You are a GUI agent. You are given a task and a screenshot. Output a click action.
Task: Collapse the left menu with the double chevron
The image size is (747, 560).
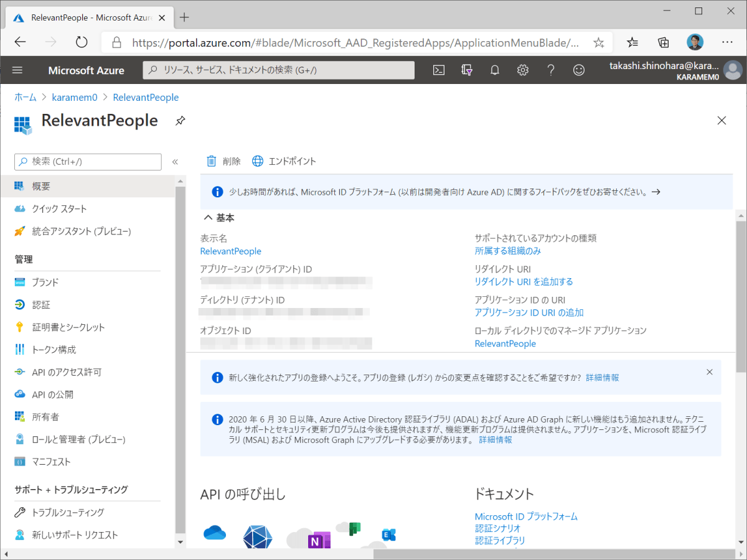pyautogui.click(x=175, y=162)
